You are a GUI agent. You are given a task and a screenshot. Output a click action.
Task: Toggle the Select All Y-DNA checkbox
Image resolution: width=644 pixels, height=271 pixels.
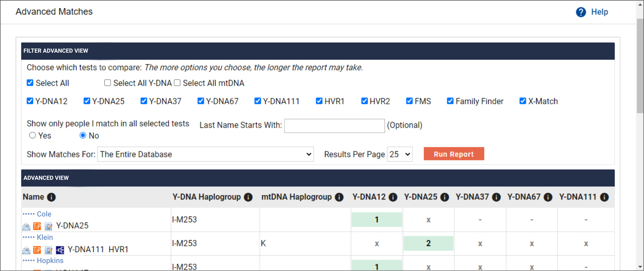pos(108,83)
